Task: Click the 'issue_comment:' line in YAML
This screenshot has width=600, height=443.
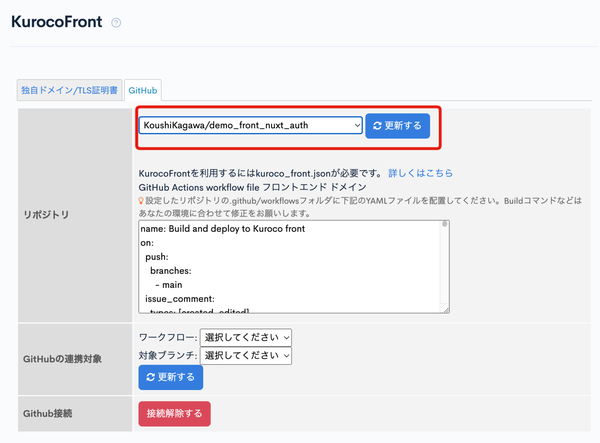Action: [x=180, y=299]
